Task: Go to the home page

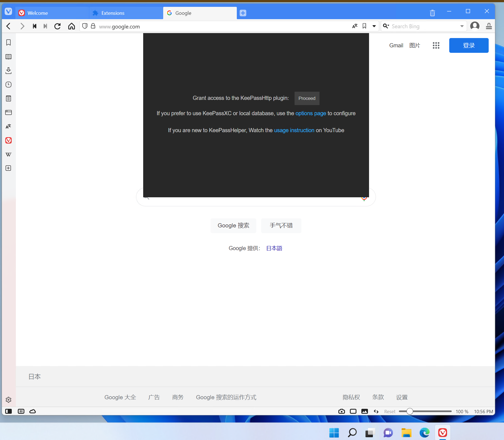Action: tap(71, 26)
